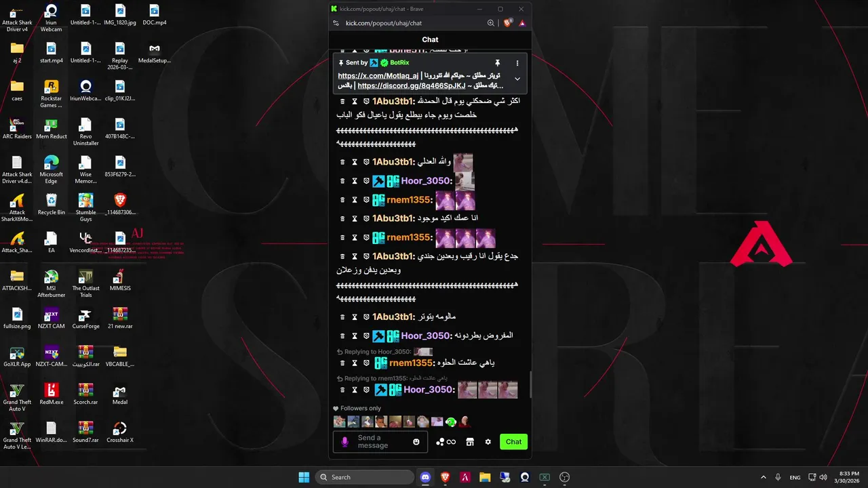This screenshot has width=868, height=488.
Task: Click the Followers only label
Action: tap(361, 408)
